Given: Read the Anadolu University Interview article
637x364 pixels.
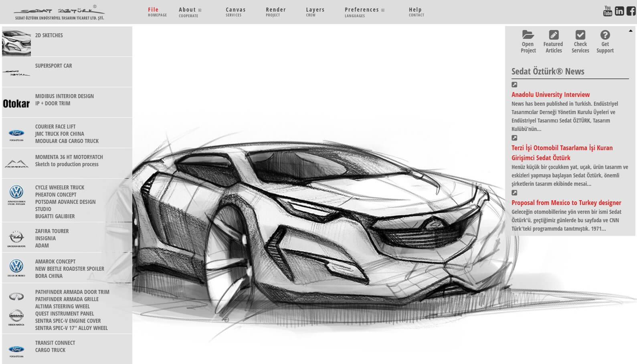Looking at the screenshot, I should click(550, 95).
